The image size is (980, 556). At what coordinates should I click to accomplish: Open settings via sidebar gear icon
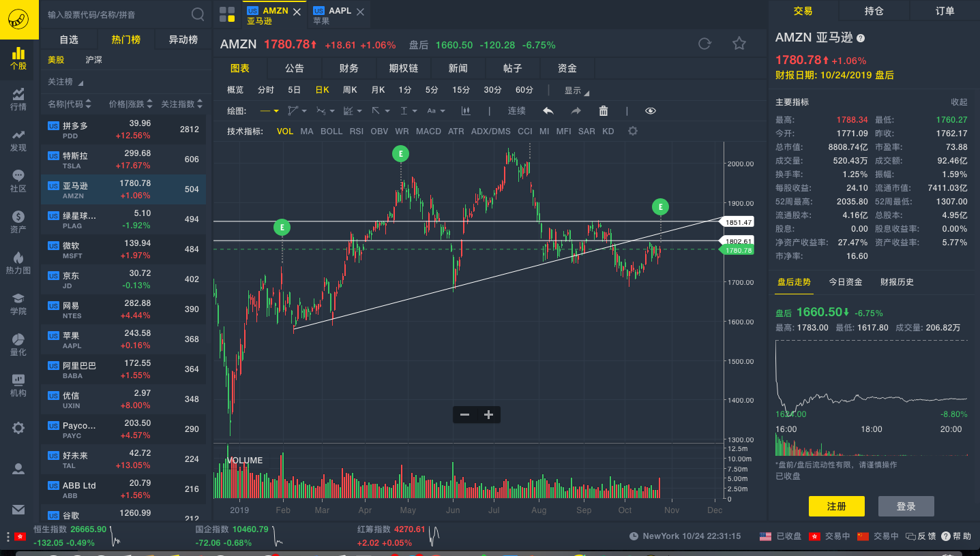[18, 428]
